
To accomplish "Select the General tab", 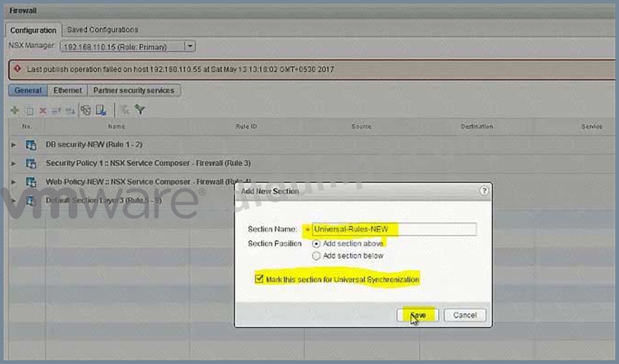I will coord(28,90).
